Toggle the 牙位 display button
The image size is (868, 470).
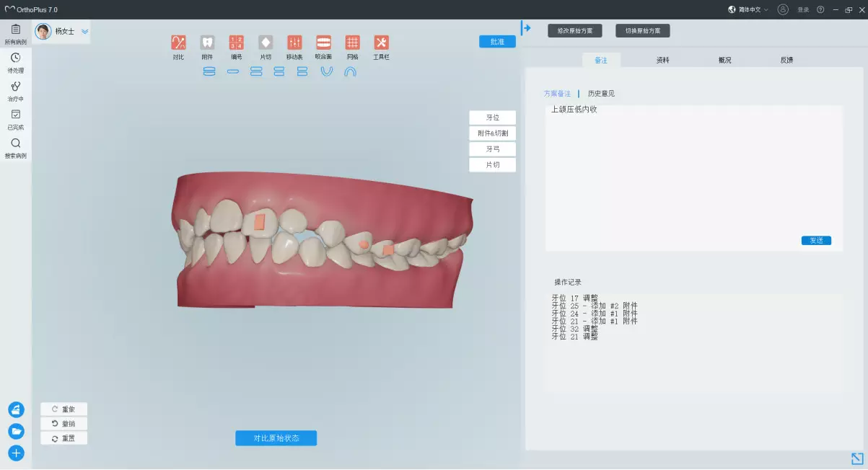click(492, 117)
